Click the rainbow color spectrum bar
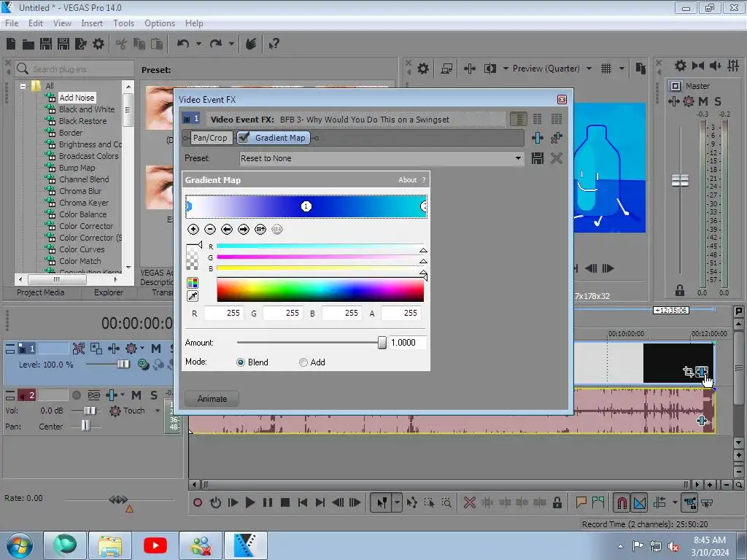 320,290
